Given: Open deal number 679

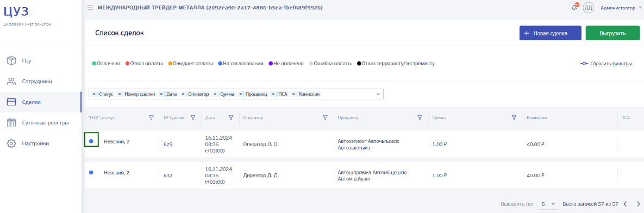Looking at the screenshot, I should click(167, 145).
